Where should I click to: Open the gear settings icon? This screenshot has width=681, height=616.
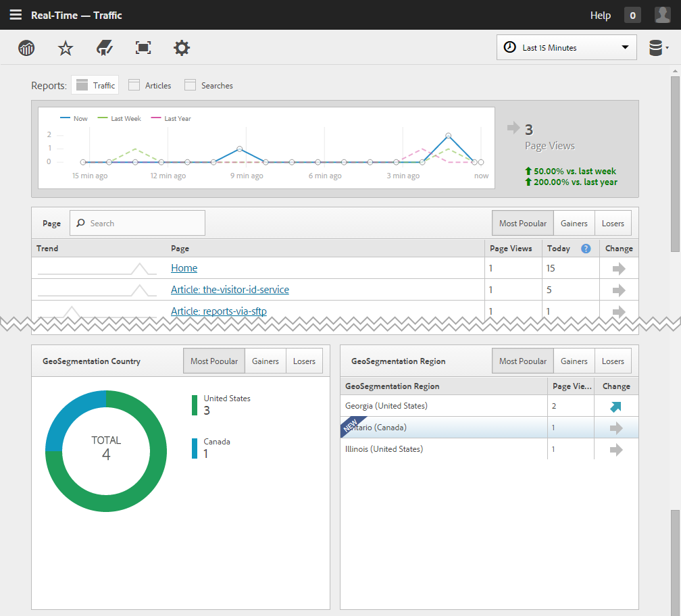click(182, 48)
